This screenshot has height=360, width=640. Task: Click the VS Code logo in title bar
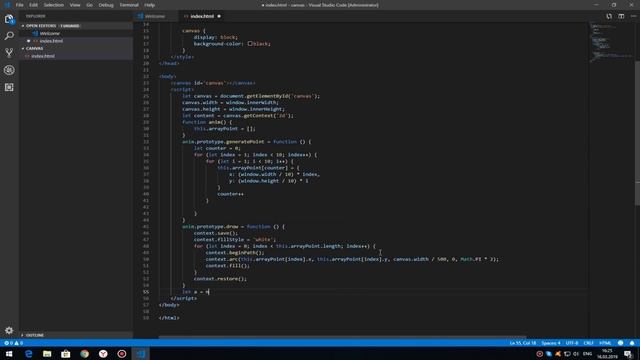coord(7,5)
